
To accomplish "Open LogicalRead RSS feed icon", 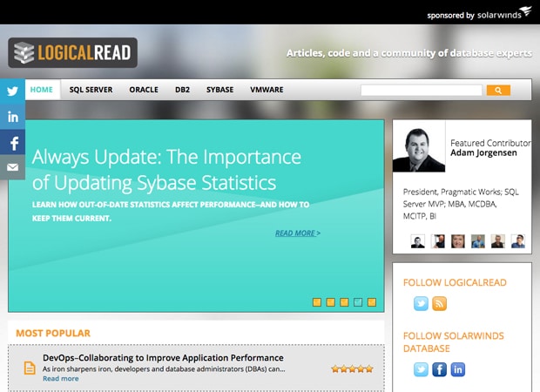I will click(x=440, y=303).
